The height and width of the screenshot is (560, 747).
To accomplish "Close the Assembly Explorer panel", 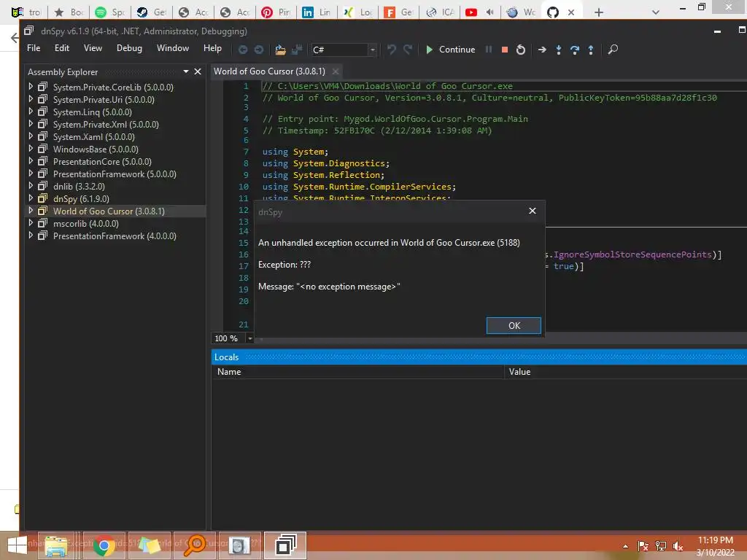I will pyautogui.click(x=198, y=71).
